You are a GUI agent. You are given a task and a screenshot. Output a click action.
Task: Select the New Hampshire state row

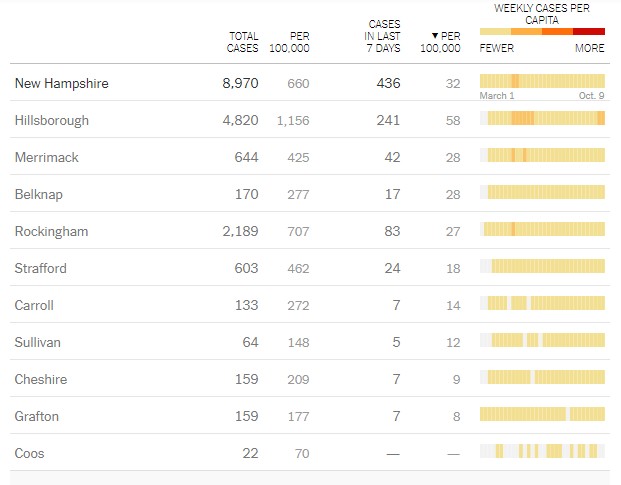click(x=62, y=84)
